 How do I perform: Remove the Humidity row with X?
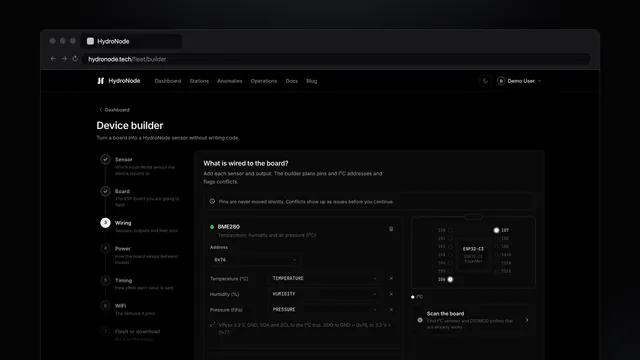pyautogui.click(x=391, y=294)
